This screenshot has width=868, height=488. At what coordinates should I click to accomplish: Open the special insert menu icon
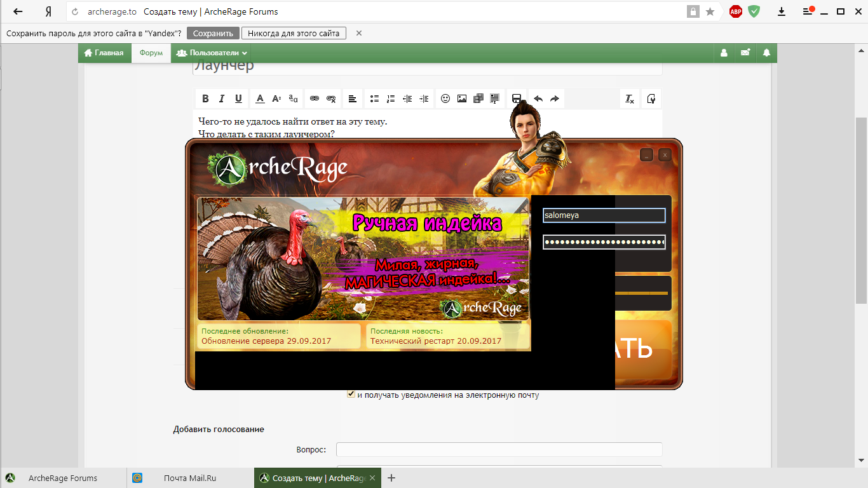495,98
